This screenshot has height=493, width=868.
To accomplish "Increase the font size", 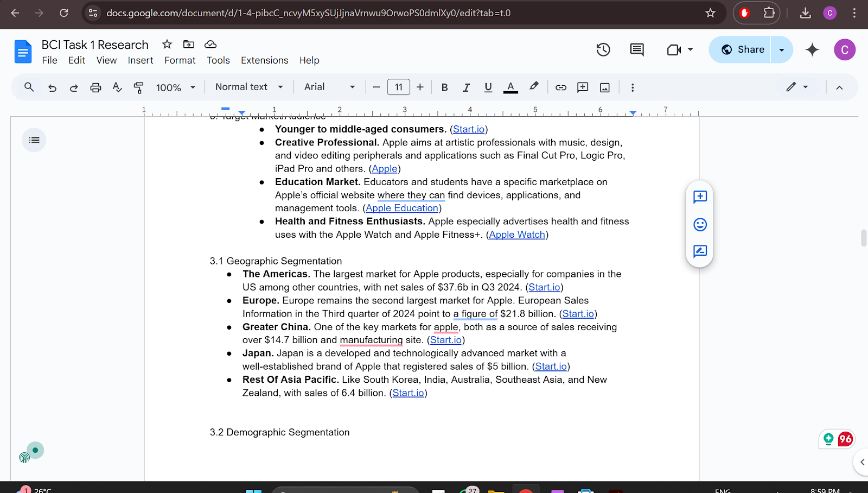I will 420,87.
